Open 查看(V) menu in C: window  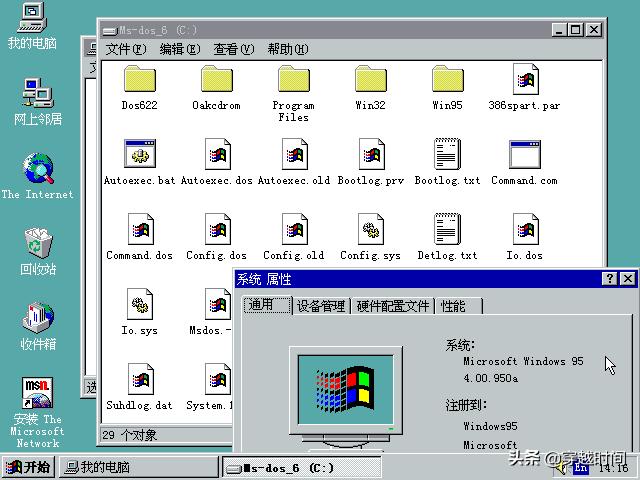pos(233,49)
